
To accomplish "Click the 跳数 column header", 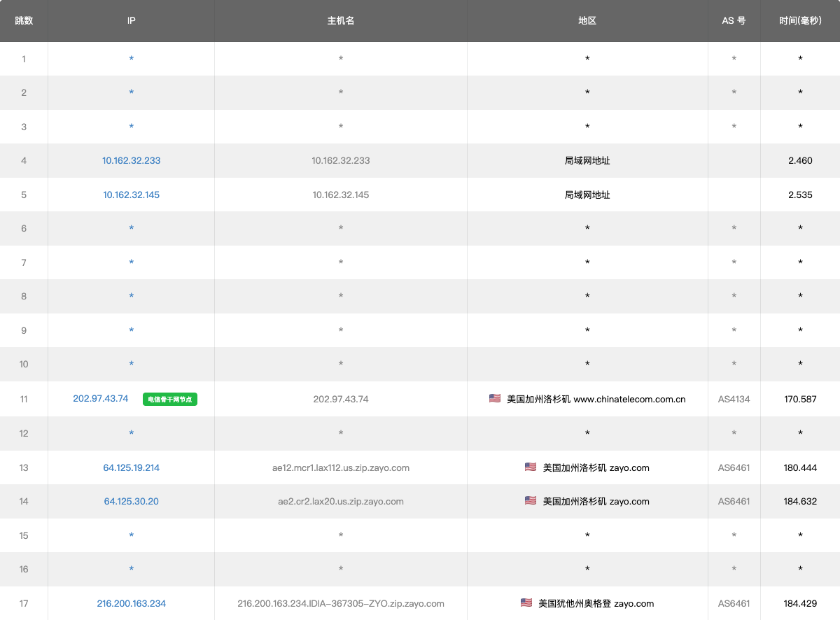I will 24,20.
